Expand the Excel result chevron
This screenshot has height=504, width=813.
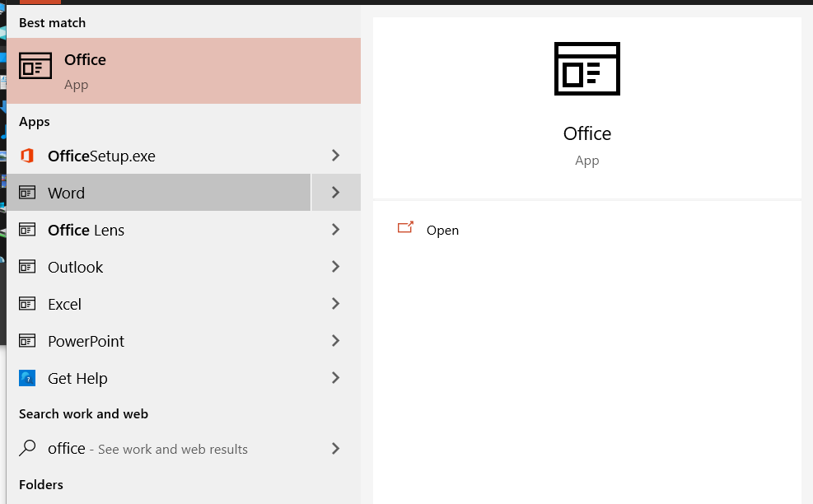[336, 304]
